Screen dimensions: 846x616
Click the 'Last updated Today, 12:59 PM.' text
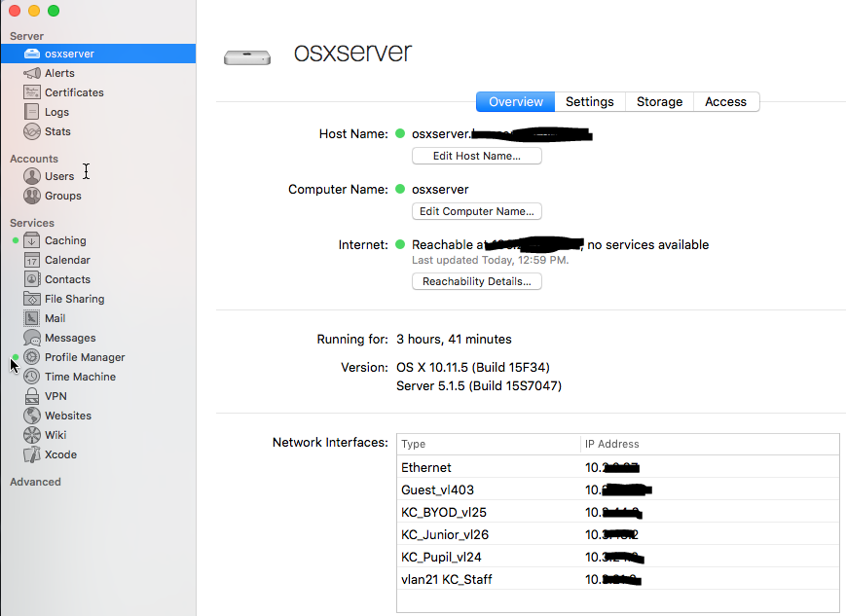coord(490,260)
